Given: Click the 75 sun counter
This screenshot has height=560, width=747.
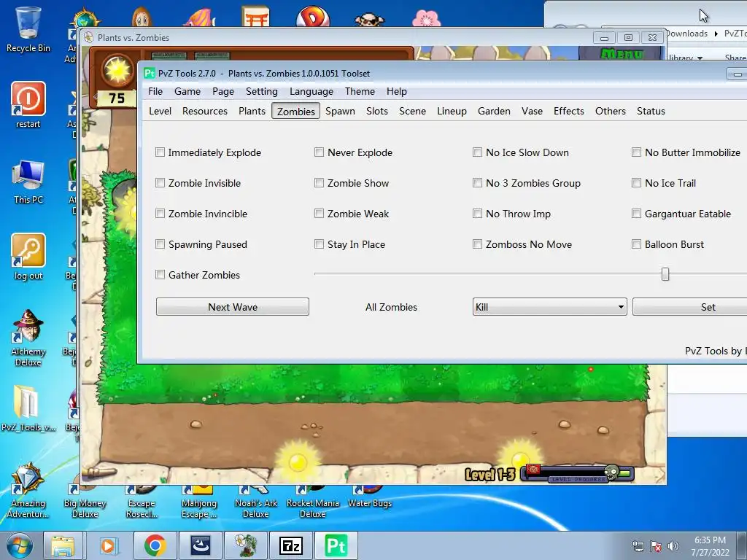Looking at the screenshot, I should click(x=117, y=98).
